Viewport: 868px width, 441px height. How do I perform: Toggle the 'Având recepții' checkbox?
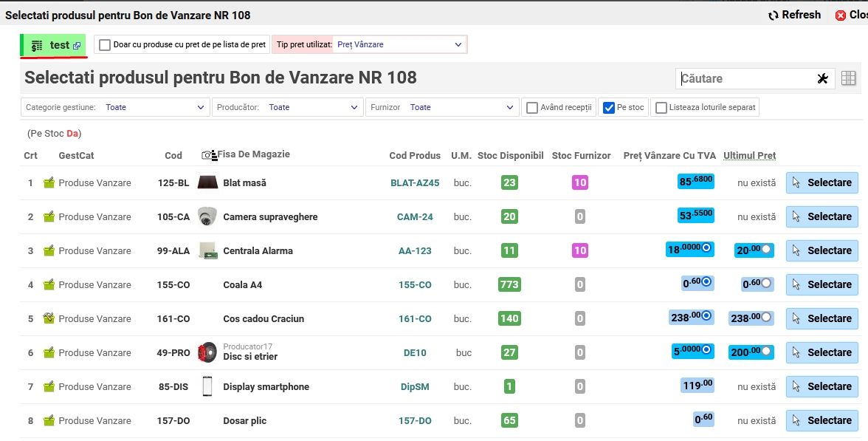coord(531,108)
